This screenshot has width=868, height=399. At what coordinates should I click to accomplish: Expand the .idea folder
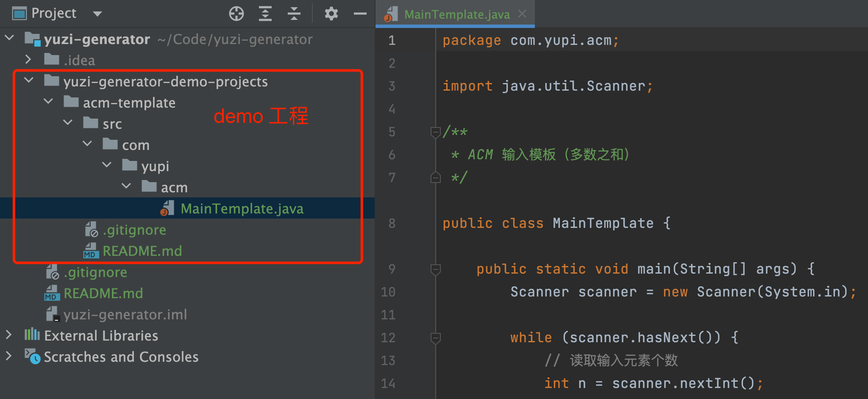coord(28,59)
